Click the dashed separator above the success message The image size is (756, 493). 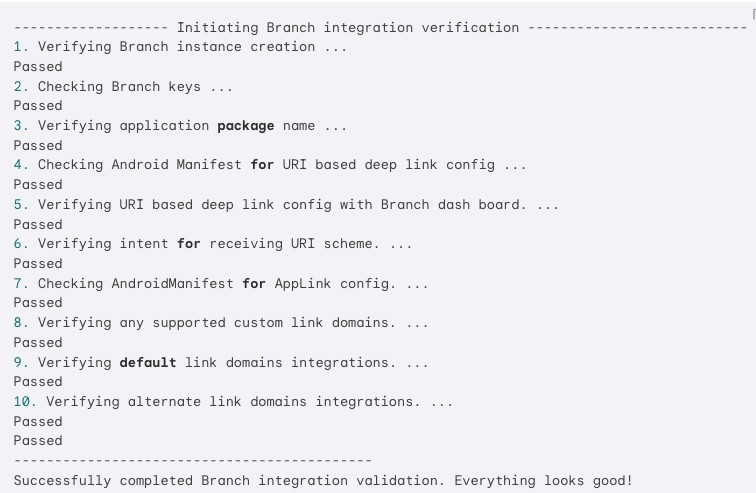pos(192,460)
